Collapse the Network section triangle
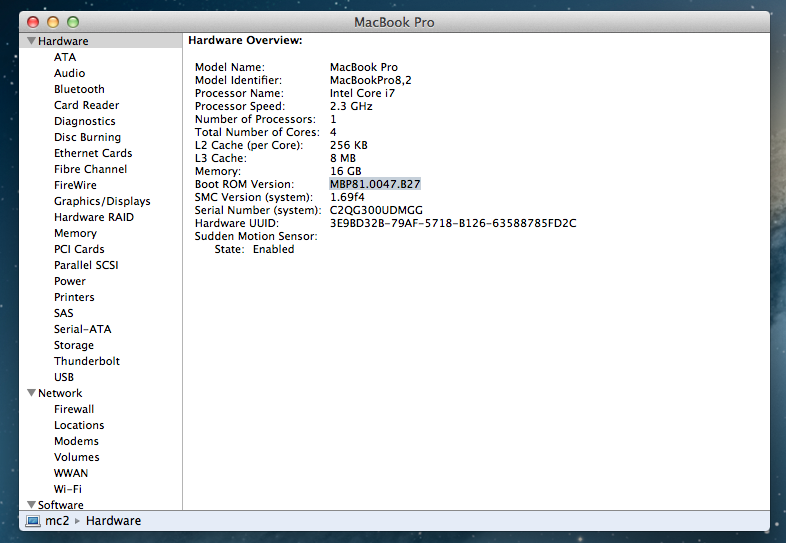786x543 pixels. point(32,393)
